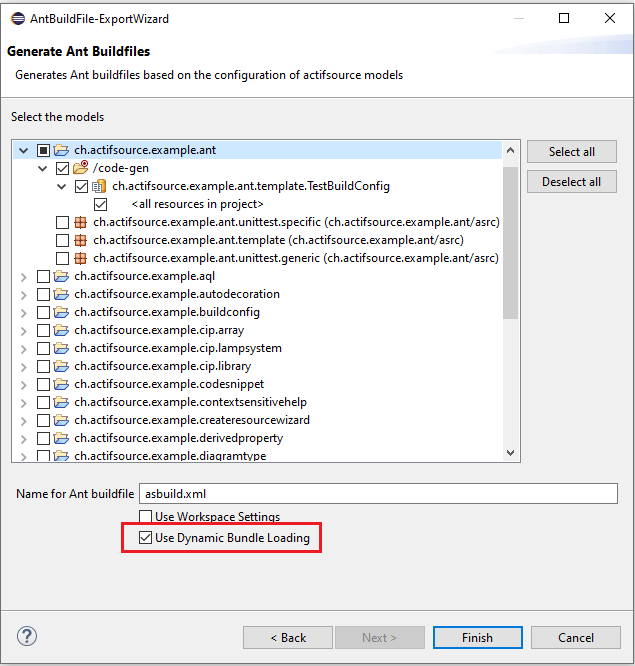Viewport: 635px width, 666px height.
Task: Enable Use Workspace Settings checkbox
Action: click(x=146, y=517)
